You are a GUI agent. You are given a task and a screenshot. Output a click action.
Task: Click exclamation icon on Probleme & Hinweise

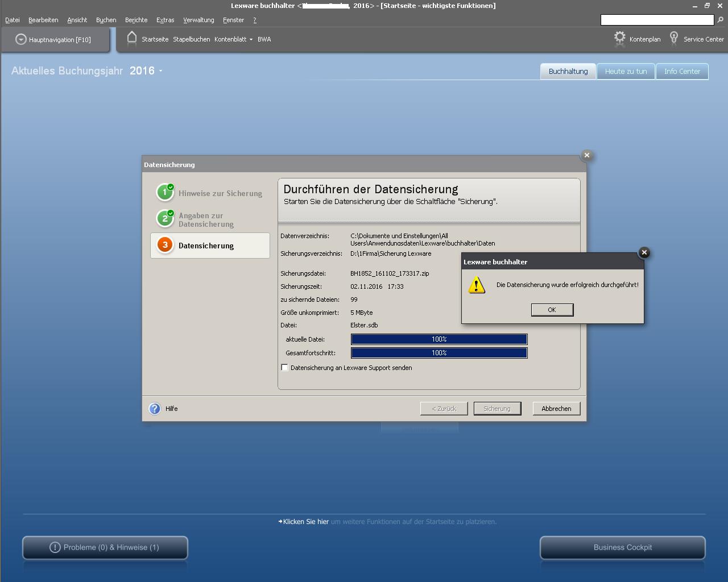point(55,547)
